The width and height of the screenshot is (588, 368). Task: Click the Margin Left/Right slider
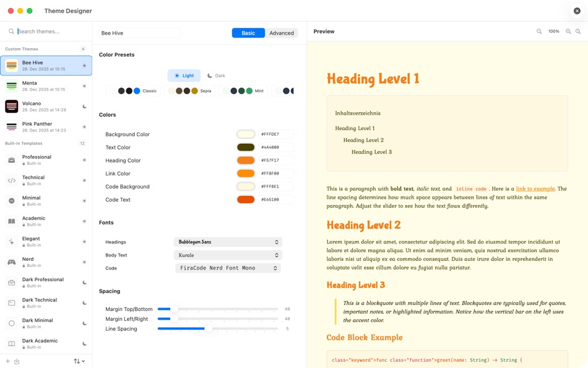tap(218, 319)
